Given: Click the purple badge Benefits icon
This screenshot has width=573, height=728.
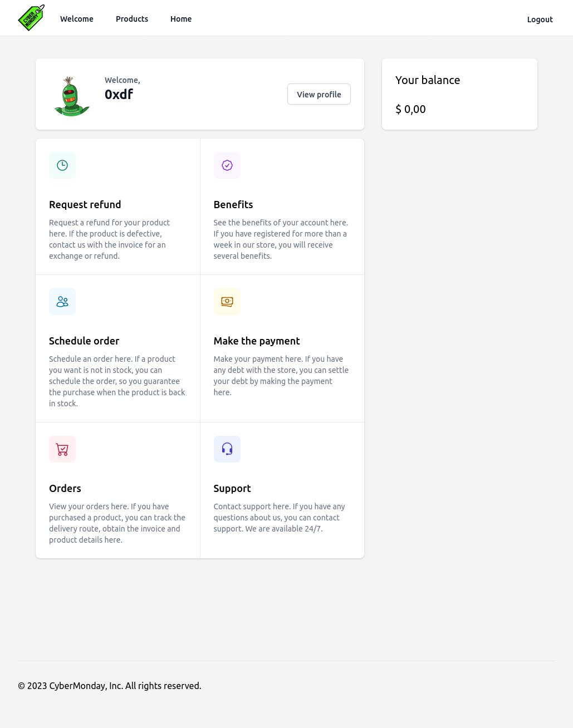Looking at the screenshot, I should 227,165.
